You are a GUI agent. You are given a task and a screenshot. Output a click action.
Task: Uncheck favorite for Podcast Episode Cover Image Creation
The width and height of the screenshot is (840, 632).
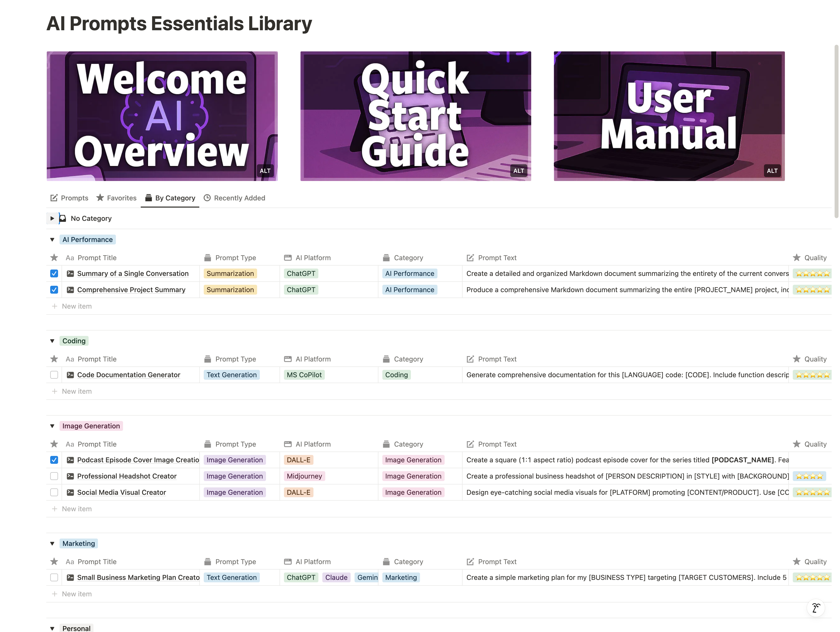click(x=54, y=460)
